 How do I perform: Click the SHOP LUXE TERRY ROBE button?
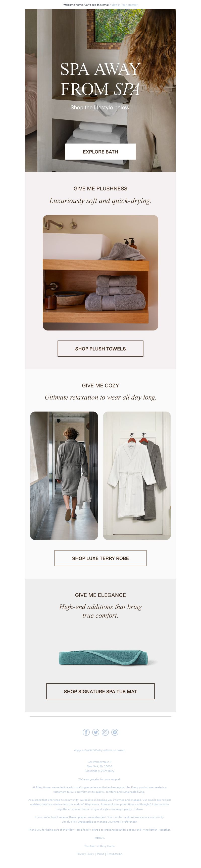[100, 558]
